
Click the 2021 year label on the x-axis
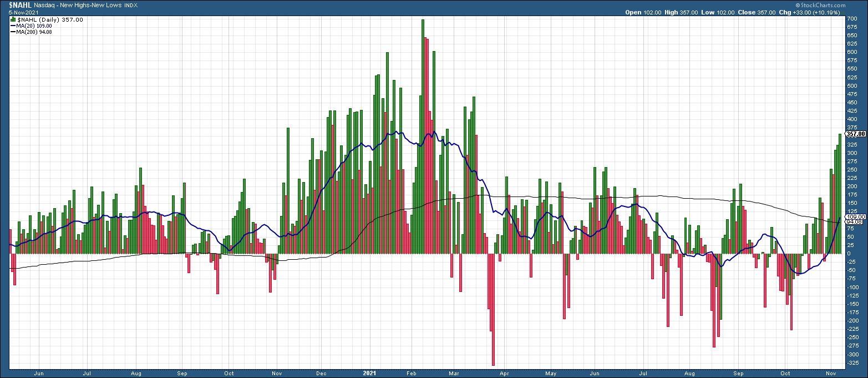click(369, 373)
